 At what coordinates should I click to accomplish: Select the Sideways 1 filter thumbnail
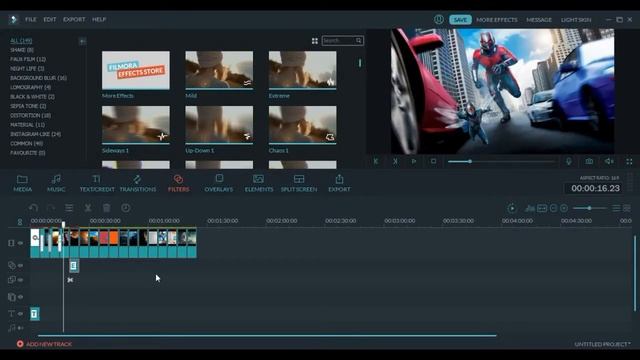pos(136,125)
